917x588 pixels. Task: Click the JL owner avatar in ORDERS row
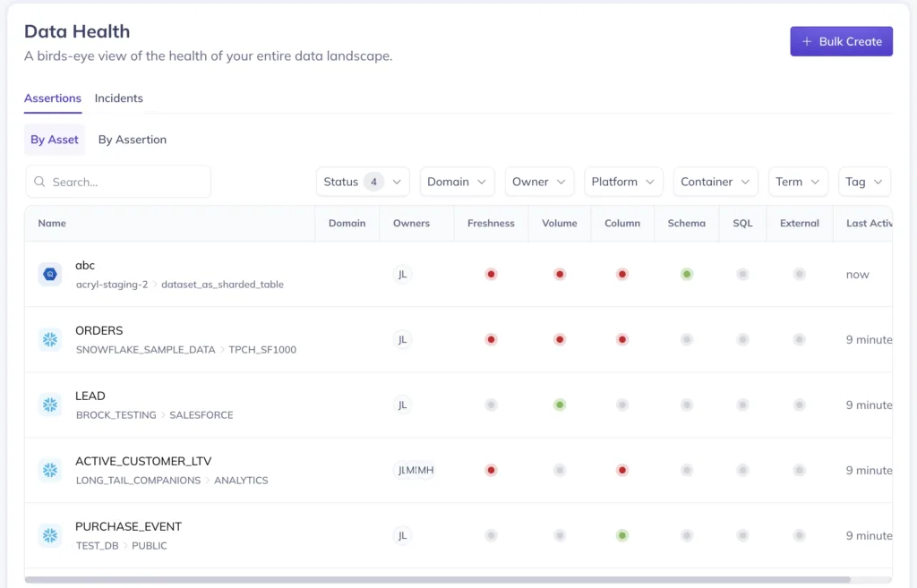coord(403,339)
